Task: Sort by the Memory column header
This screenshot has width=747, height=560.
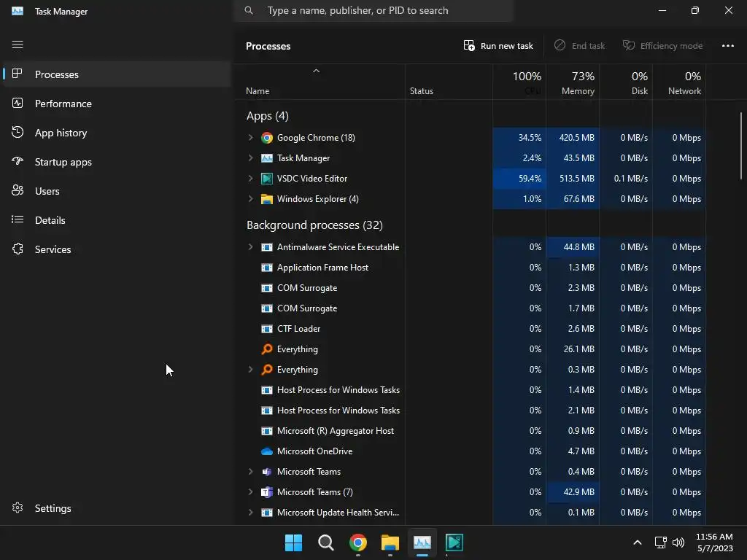Action: click(x=573, y=82)
